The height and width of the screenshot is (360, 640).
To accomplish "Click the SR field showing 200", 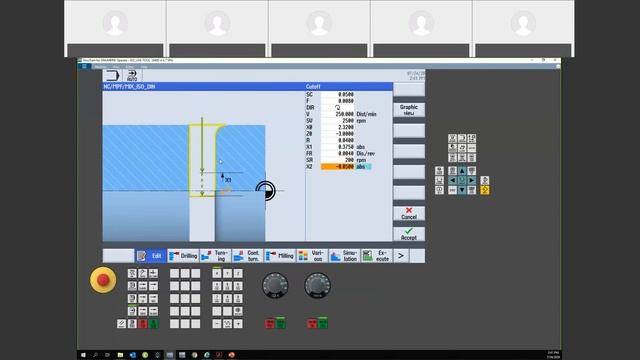I will tap(338, 160).
